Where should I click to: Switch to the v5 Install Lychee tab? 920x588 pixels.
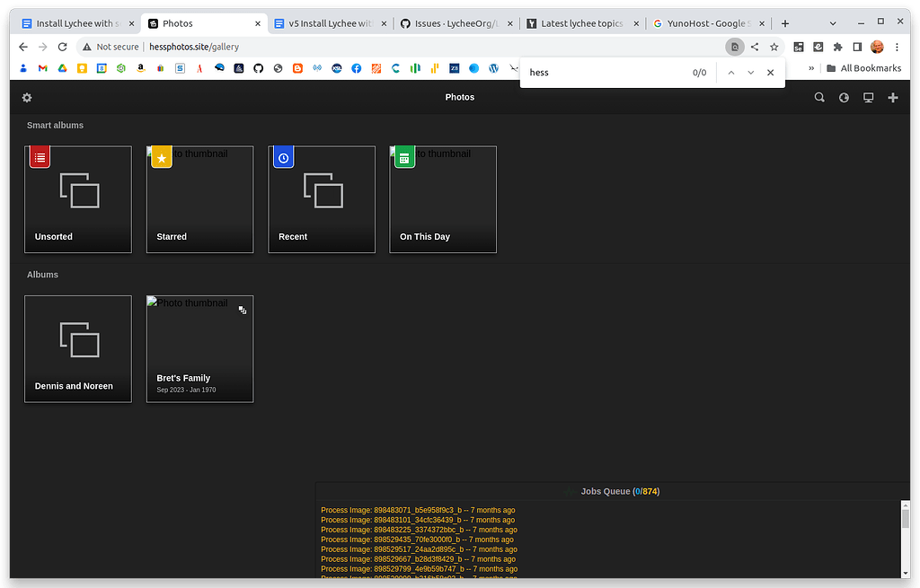pos(331,23)
